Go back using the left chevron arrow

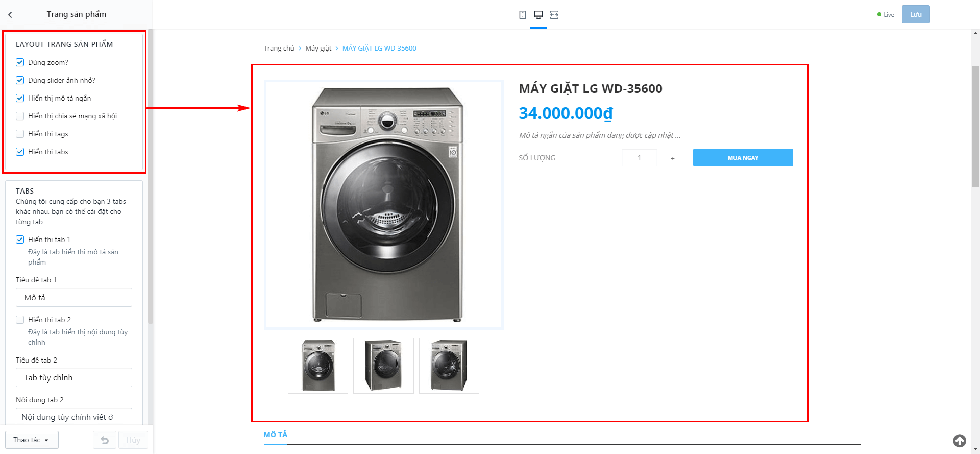click(x=10, y=15)
